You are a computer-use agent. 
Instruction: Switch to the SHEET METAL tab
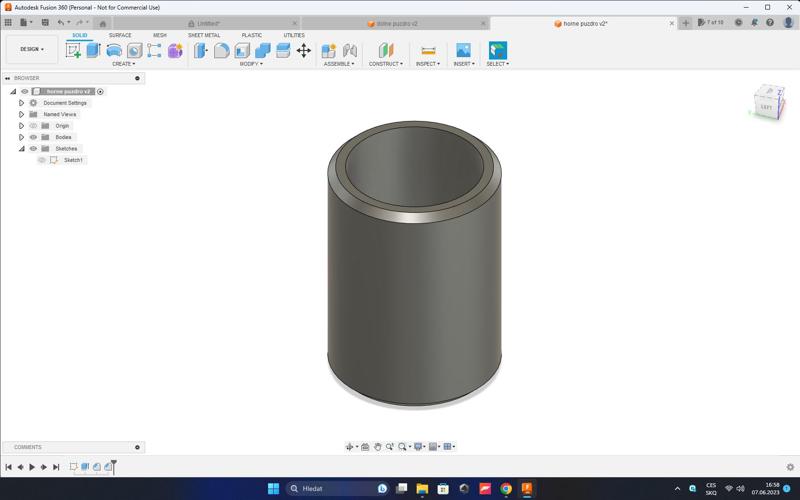pos(204,35)
